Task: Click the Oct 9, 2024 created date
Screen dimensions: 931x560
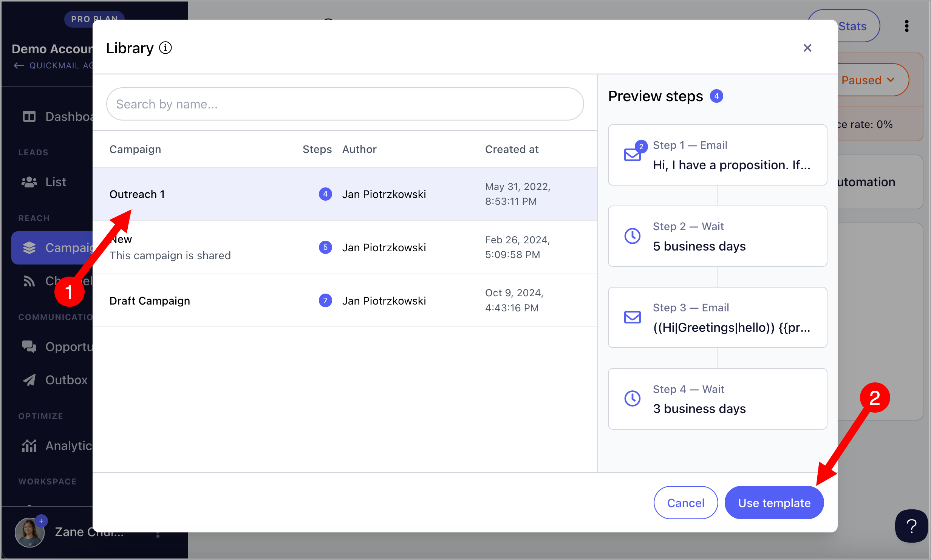Action: click(514, 300)
